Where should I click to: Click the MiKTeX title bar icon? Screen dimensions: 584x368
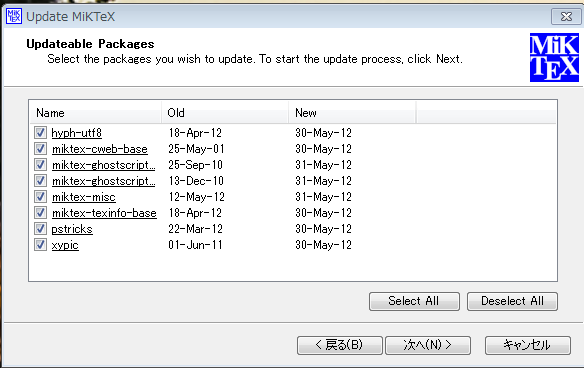(14, 16)
